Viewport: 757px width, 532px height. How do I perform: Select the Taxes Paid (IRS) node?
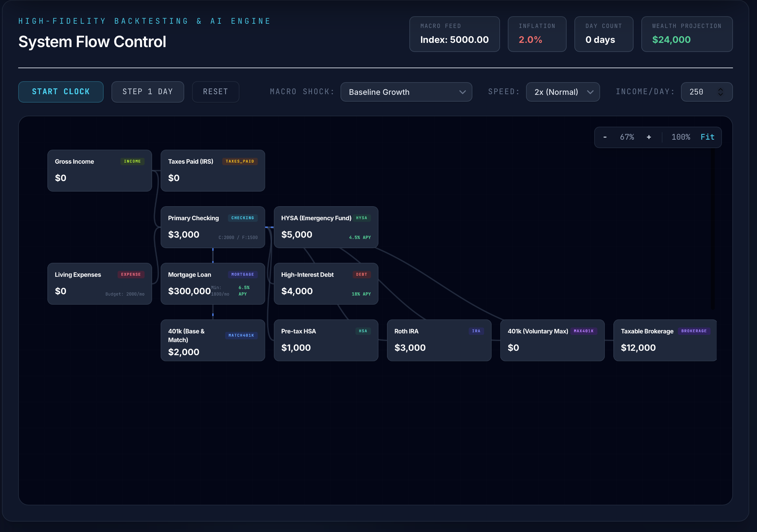point(213,171)
